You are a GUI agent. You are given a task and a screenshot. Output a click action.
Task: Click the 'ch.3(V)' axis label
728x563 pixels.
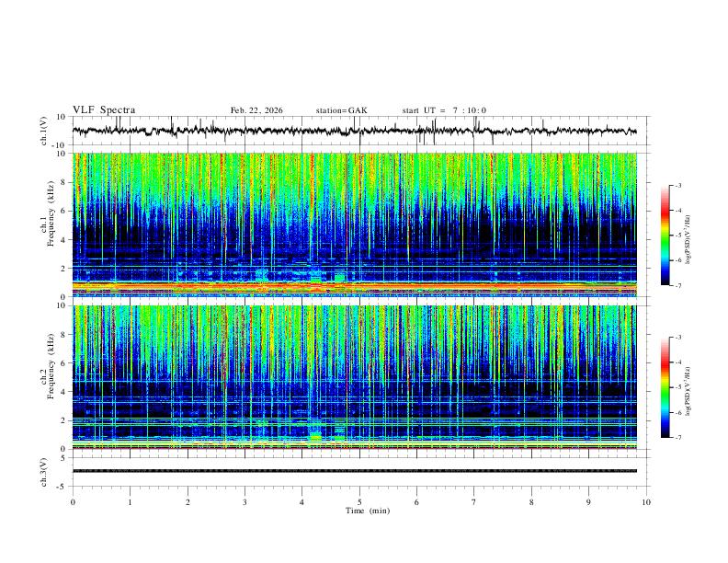pyautogui.click(x=43, y=473)
